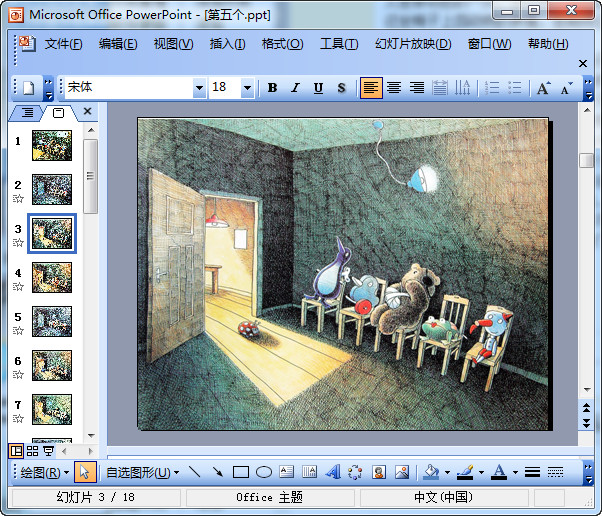This screenshot has width=602, height=516.
Task: Select slide 6 thumbnail
Action: (52, 365)
